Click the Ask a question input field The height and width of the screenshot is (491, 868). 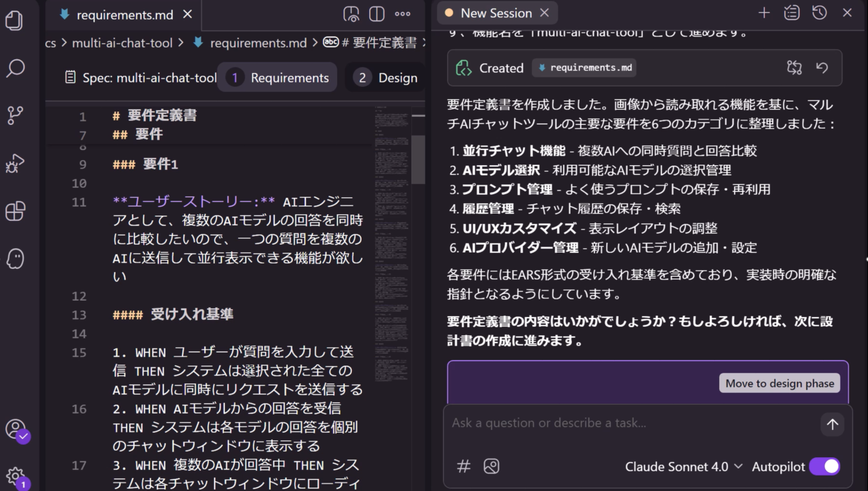(622, 423)
